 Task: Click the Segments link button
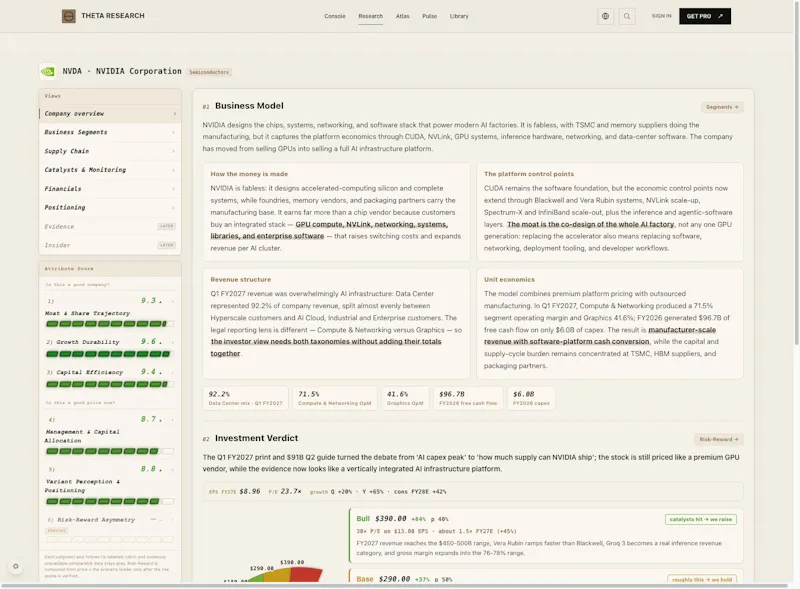tap(722, 107)
